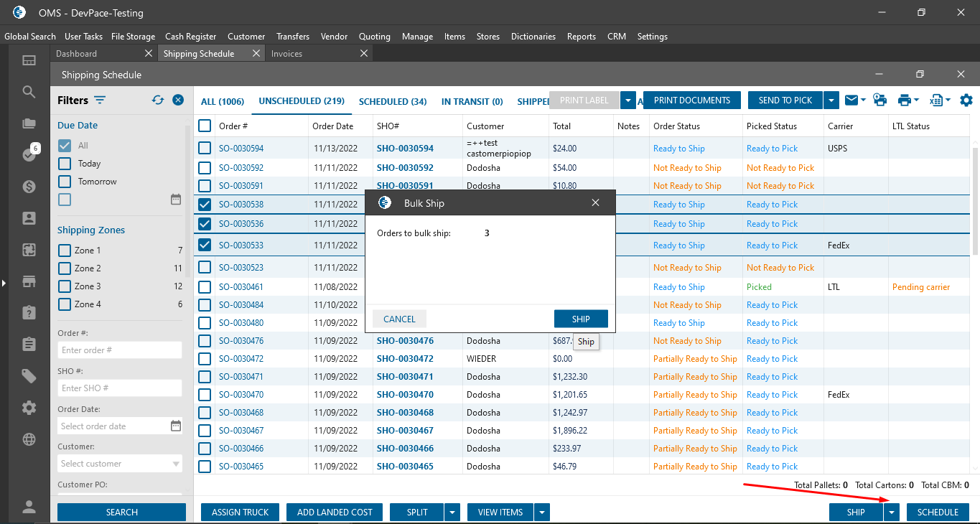Open the Excel export icon
The image size is (980, 524).
(935, 100)
